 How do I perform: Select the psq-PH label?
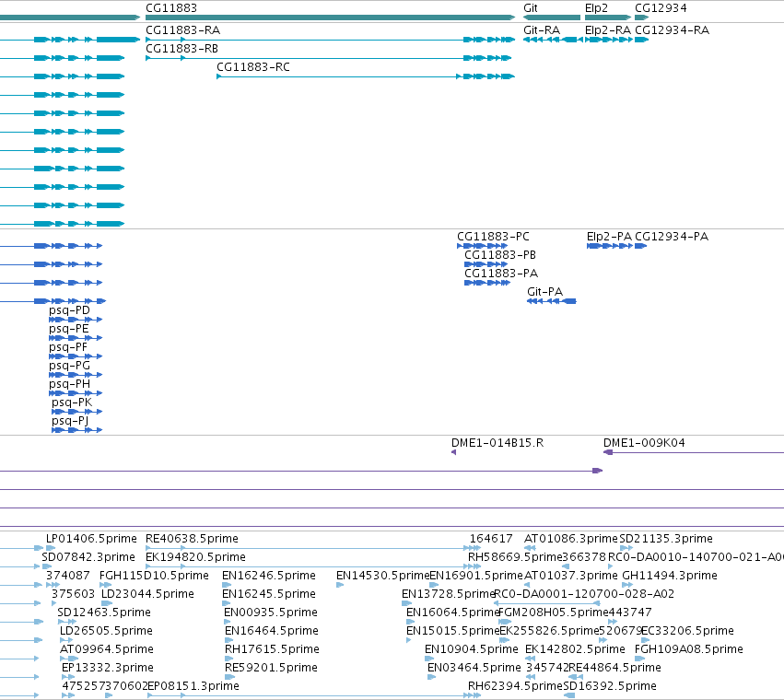point(69,385)
